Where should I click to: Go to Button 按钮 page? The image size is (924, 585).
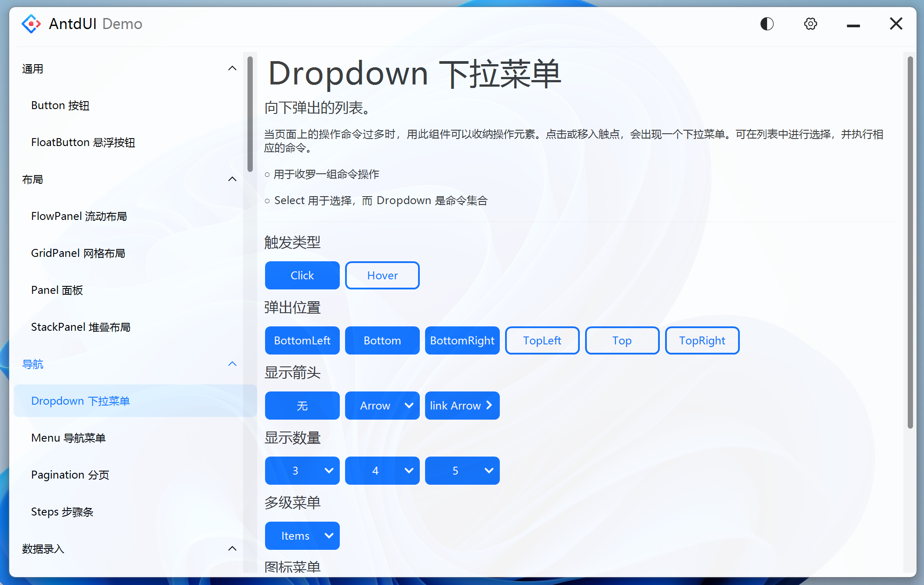tap(60, 106)
